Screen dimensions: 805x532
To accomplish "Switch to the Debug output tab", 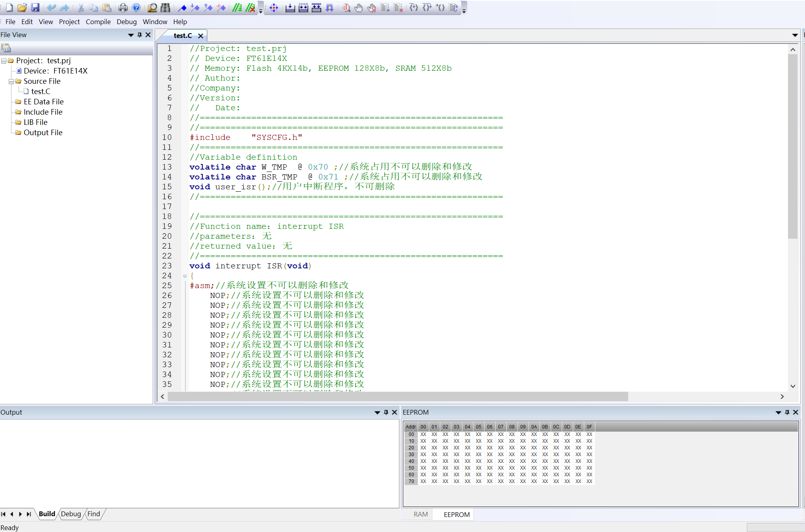I will coord(71,514).
